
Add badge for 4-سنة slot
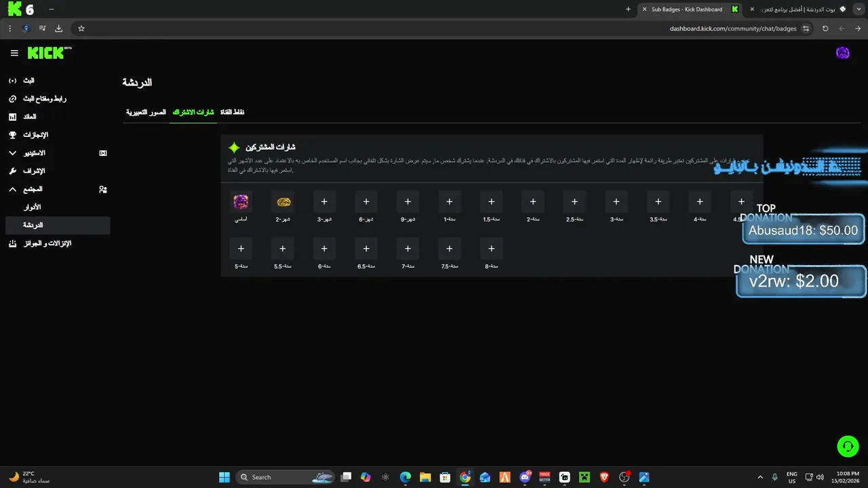tap(700, 202)
